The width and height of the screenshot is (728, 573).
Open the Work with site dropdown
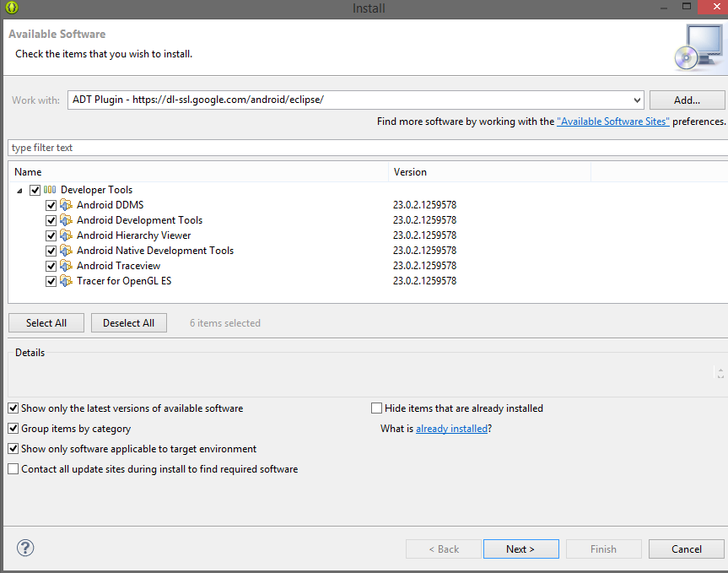tap(637, 100)
